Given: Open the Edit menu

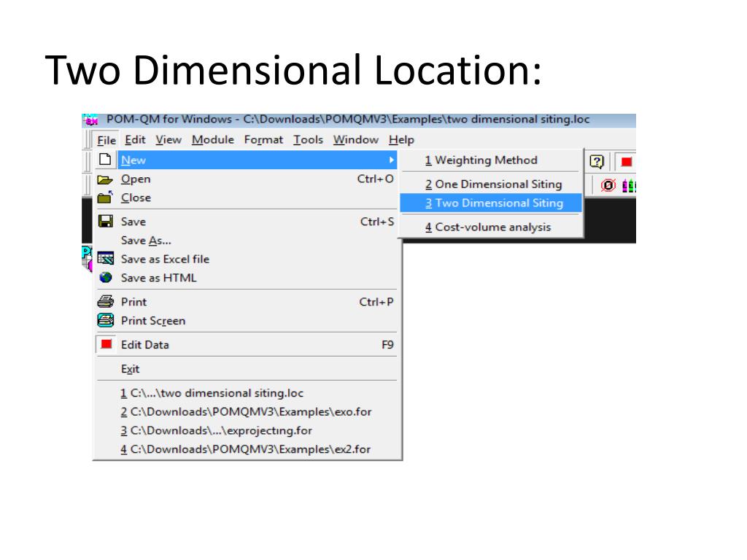Looking at the screenshot, I should pyautogui.click(x=135, y=139).
